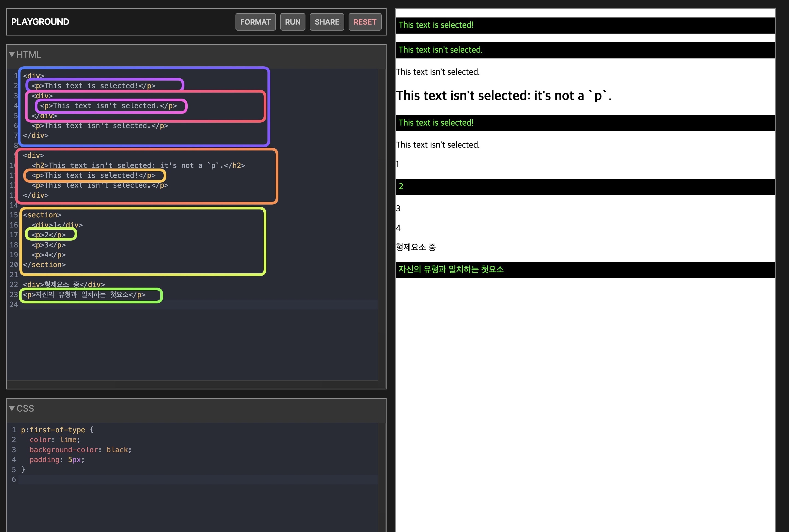Click the SHARE button
This screenshot has width=789, height=532.
coord(326,22)
